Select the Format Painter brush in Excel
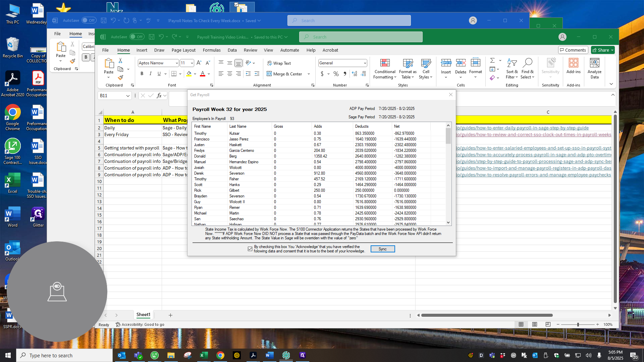 (120, 77)
